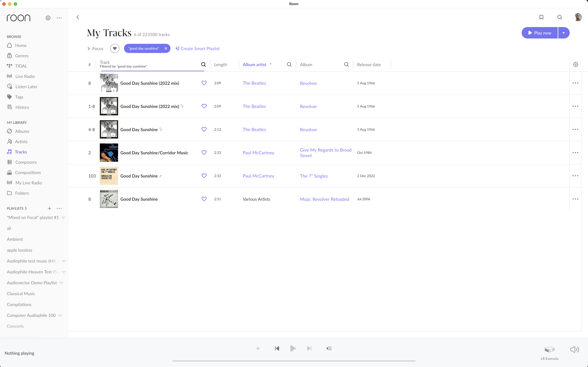588x367 pixels.
Task: Favorite Good Day Sunshine/Corridor Music
Action: [x=204, y=153]
